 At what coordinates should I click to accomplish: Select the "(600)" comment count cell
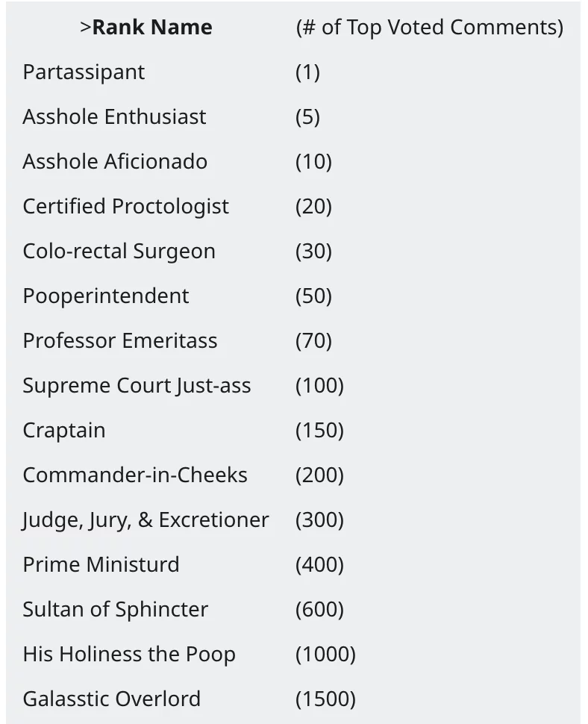[x=319, y=610]
